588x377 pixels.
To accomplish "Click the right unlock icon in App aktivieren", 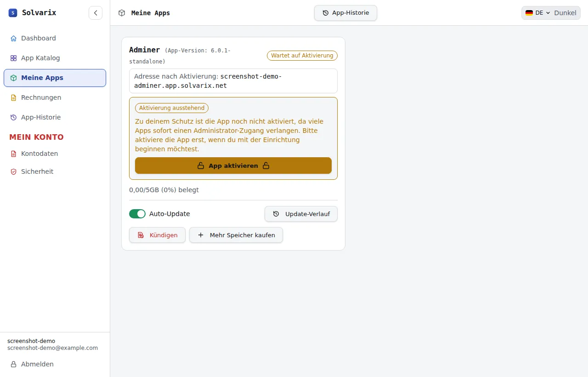I will coord(266,166).
